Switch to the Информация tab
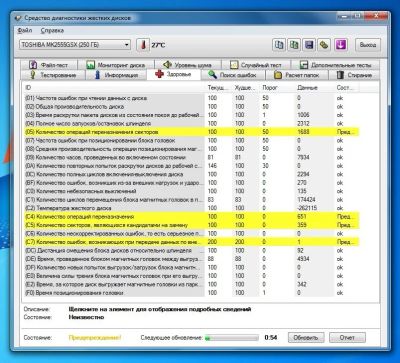The image size is (400, 363). click(116, 75)
